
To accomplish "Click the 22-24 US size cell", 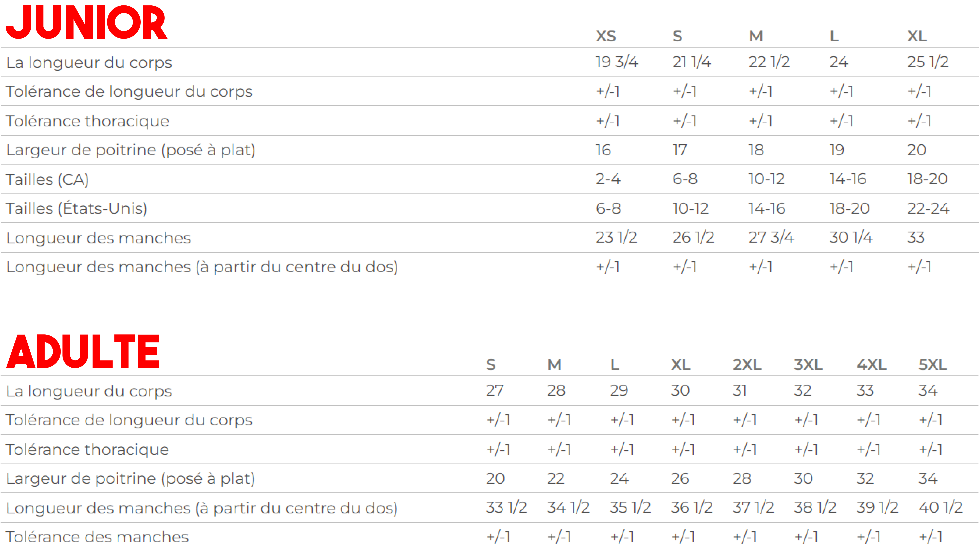I will (928, 209).
